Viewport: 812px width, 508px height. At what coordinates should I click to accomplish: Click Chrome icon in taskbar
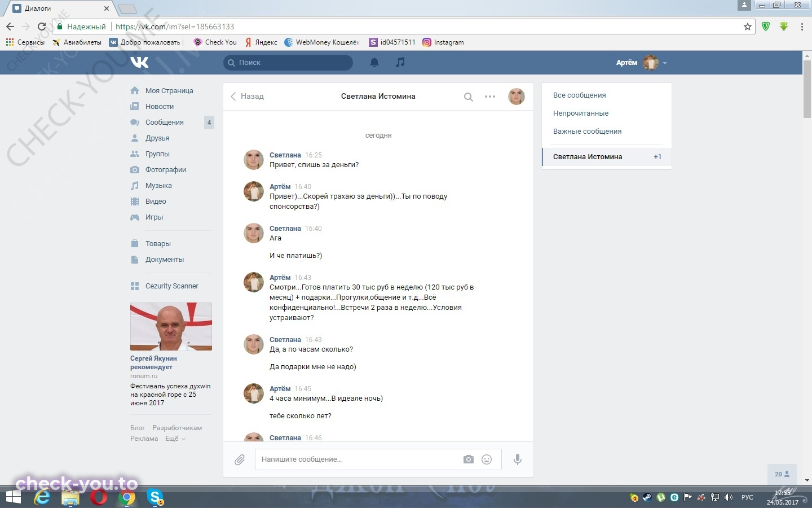127,497
